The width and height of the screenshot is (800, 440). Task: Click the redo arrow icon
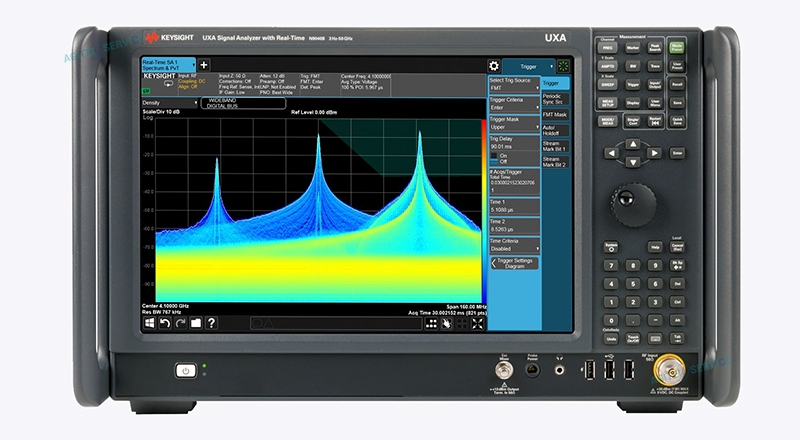tap(180, 322)
